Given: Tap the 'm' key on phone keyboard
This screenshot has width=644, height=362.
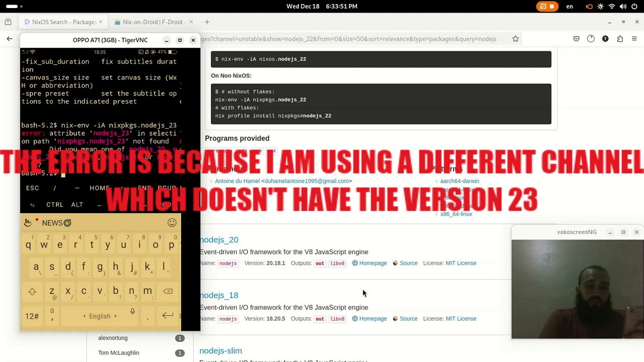Looking at the screenshot, I should (x=147, y=291).
